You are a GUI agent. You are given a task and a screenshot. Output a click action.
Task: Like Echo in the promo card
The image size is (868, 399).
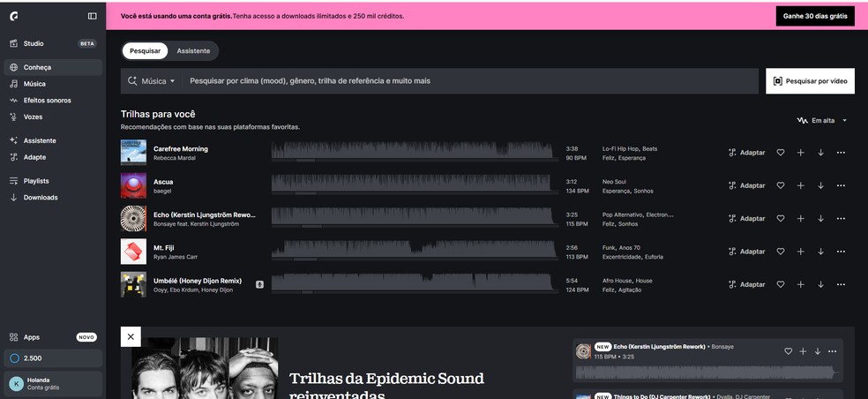[x=789, y=351]
